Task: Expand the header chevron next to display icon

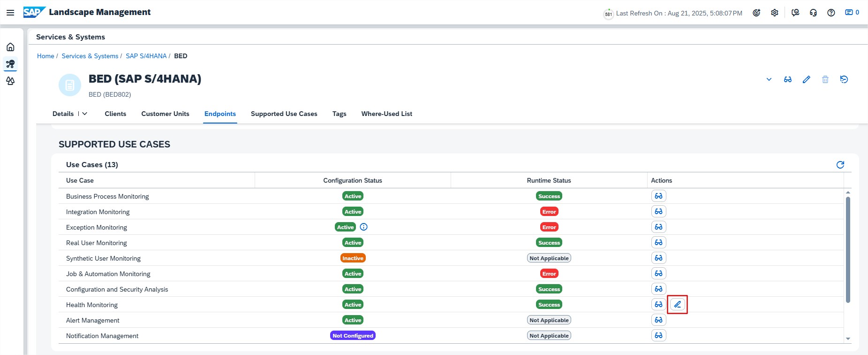Action: pos(769,79)
